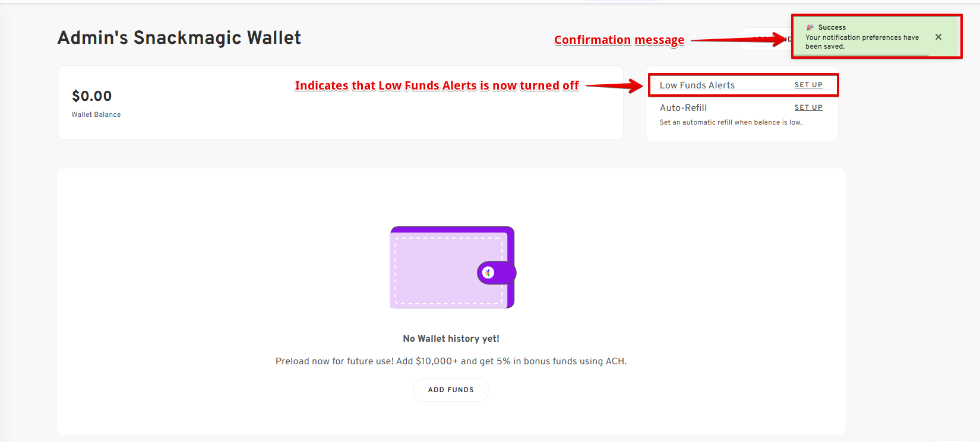
Task: Click the round clasp logo on wallet
Action: tap(488, 273)
